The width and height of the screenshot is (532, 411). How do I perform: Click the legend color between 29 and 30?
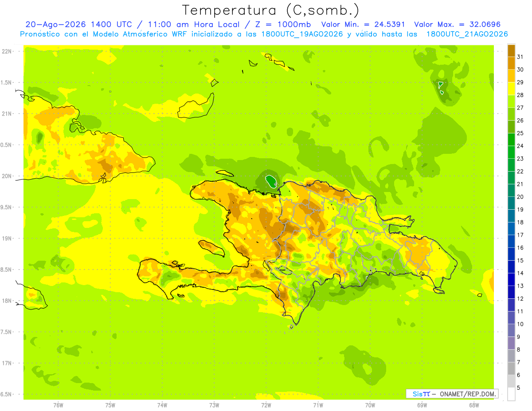tap(511, 76)
